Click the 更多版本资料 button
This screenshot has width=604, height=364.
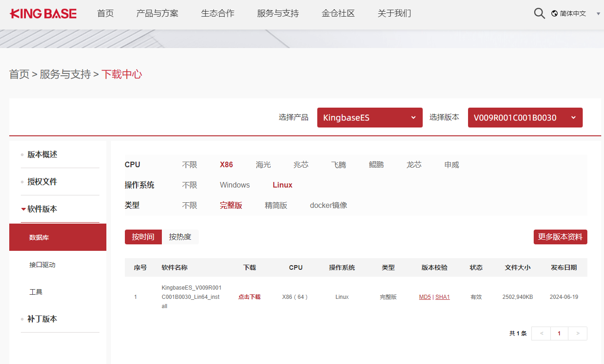point(560,237)
